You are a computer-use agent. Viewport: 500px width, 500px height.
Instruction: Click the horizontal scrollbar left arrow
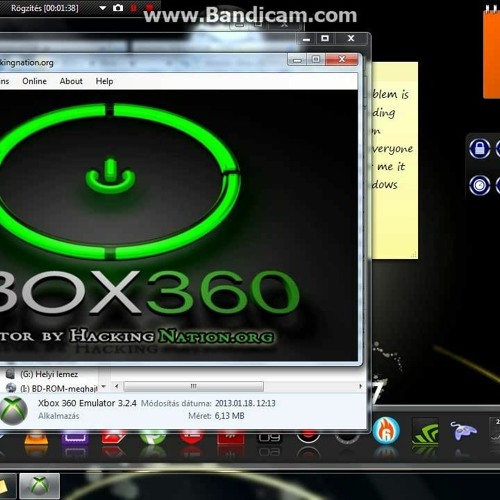pyautogui.click(x=116, y=386)
